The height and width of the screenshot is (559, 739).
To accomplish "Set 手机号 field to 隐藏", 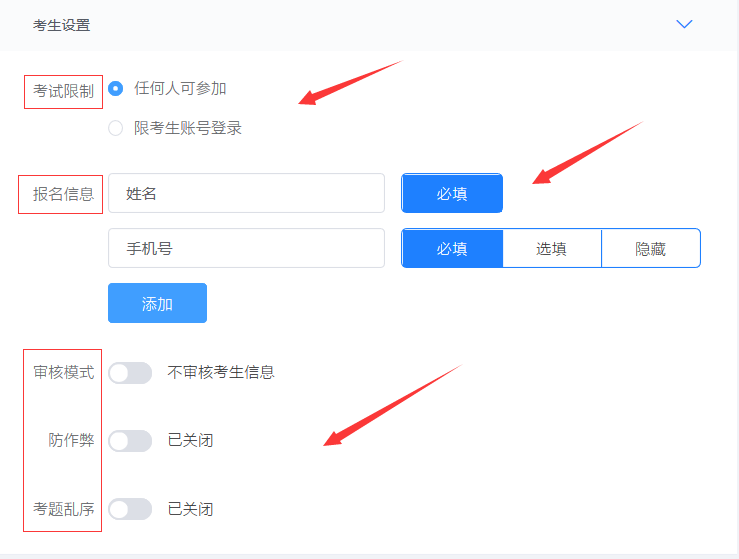I will click(x=650, y=248).
